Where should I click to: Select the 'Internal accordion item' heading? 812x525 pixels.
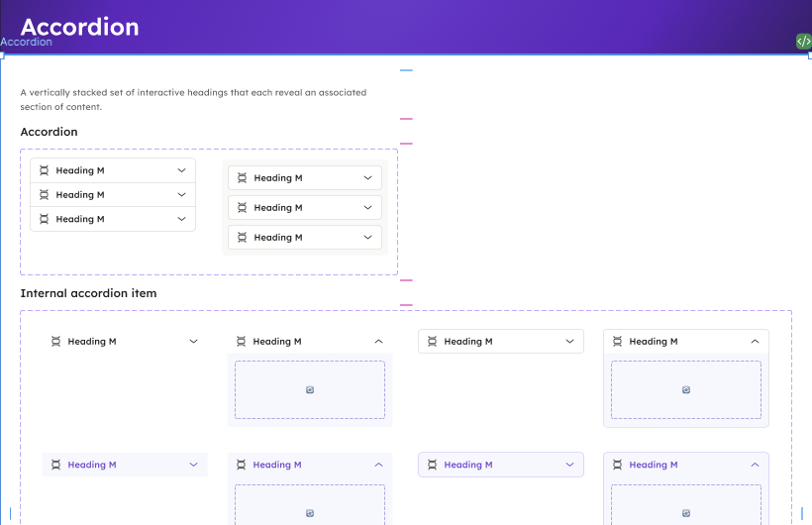pyautogui.click(x=88, y=293)
